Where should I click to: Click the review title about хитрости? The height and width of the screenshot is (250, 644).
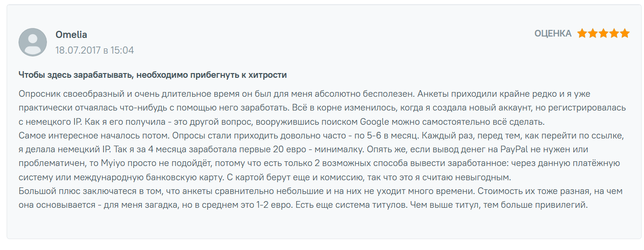[x=152, y=75]
